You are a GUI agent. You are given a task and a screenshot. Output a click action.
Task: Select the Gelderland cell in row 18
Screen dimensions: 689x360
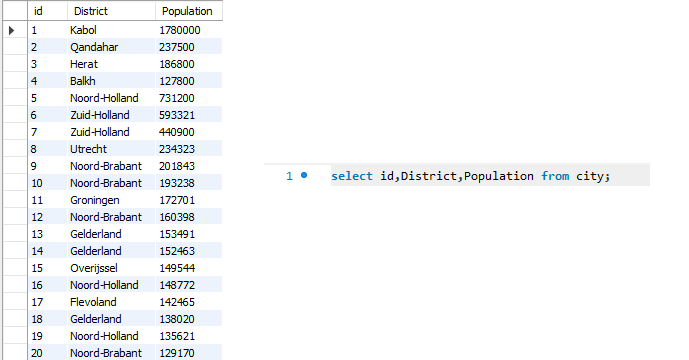pyautogui.click(x=111, y=319)
